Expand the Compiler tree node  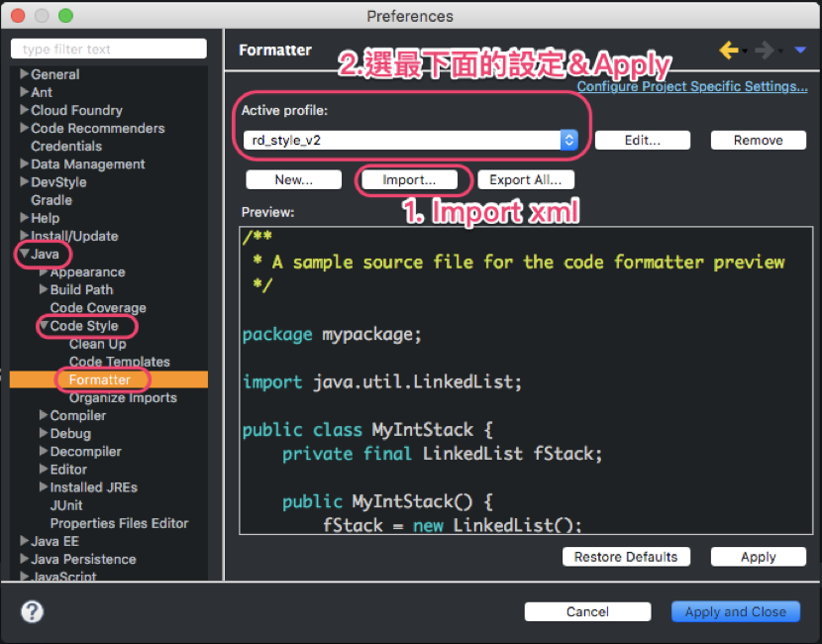[x=42, y=415]
